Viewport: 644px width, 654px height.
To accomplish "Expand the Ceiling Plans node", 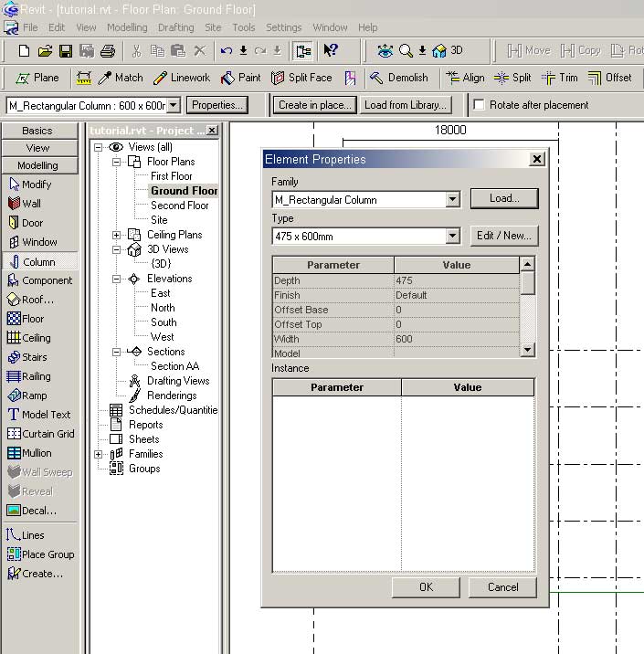I will click(116, 235).
